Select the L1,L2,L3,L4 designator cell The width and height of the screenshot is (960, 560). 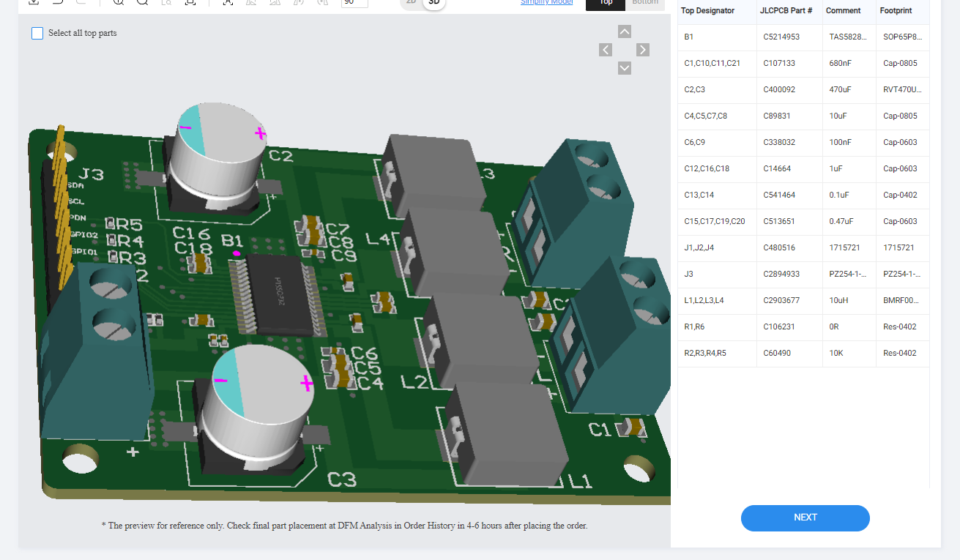point(717,300)
